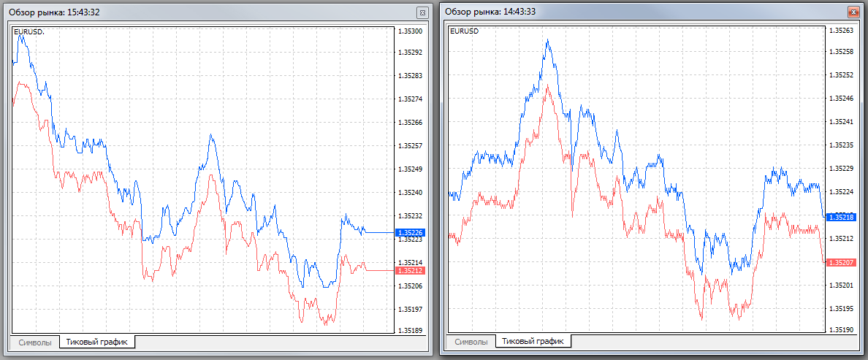Click the 'Обзор рынка: 14:43:33' title
Screen dimensions: 868x360
pos(490,11)
